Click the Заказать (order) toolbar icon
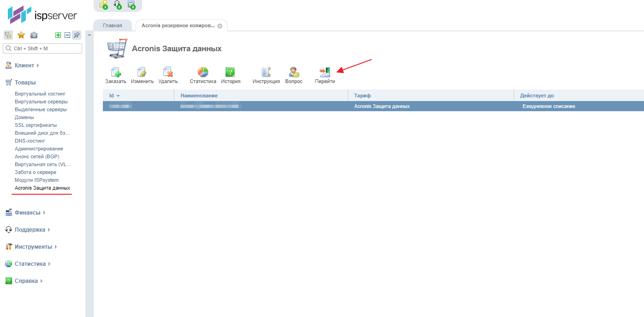Viewport: 644px width, 317px height. [115, 72]
